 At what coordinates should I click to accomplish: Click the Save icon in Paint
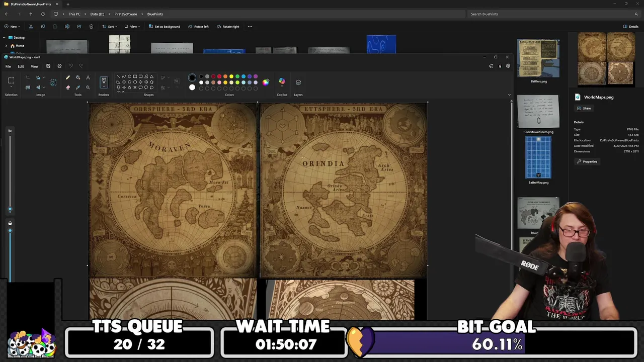[48, 66]
